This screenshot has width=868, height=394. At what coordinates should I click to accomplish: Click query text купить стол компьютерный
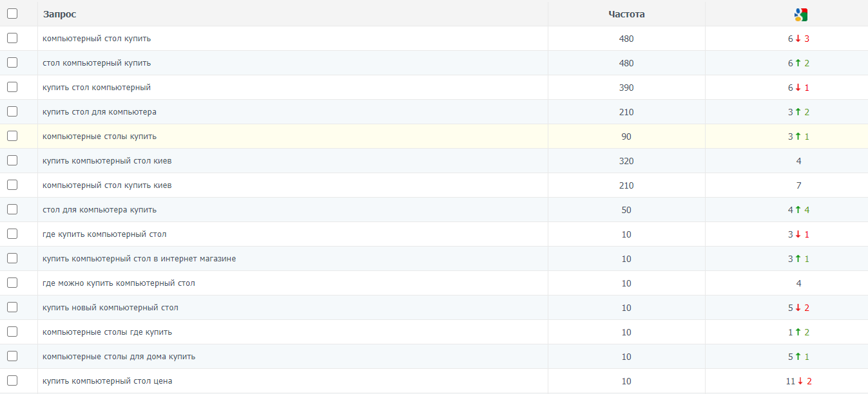coord(97,88)
